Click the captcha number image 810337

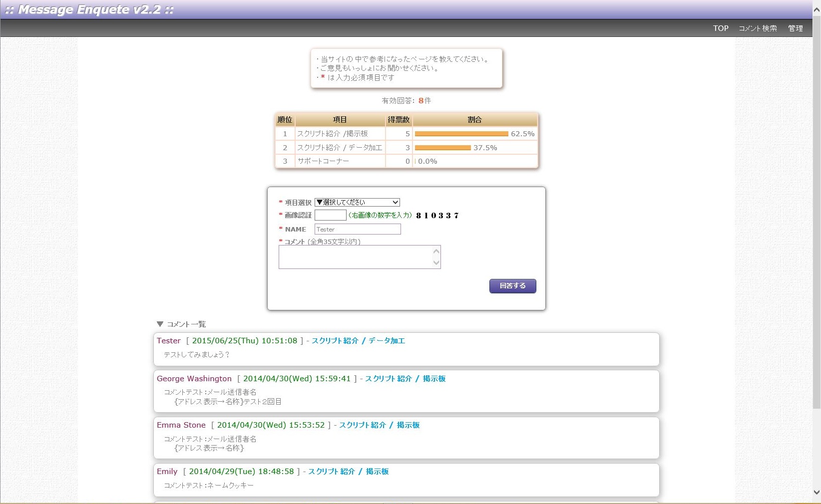(x=437, y=216)
